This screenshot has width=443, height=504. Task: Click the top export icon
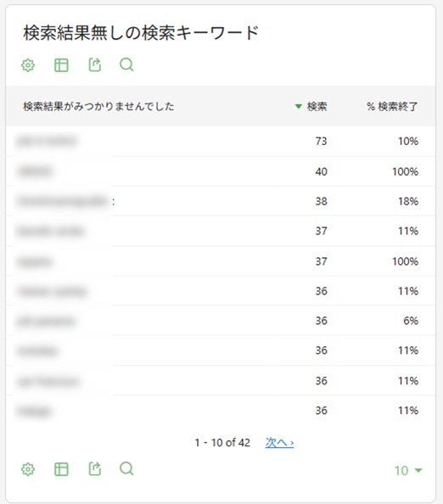[94, 64]
